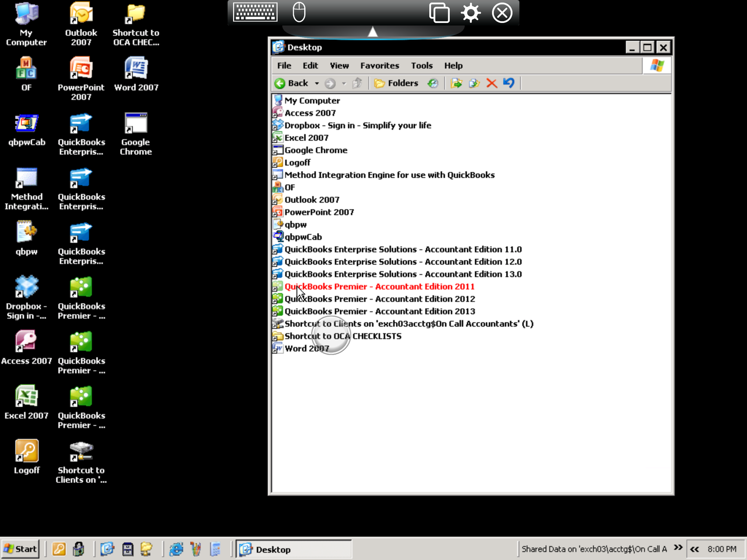The height and width of the screenshot is (560, 747).
Task: Click the Back button
Action: click(x=292, y=83)
